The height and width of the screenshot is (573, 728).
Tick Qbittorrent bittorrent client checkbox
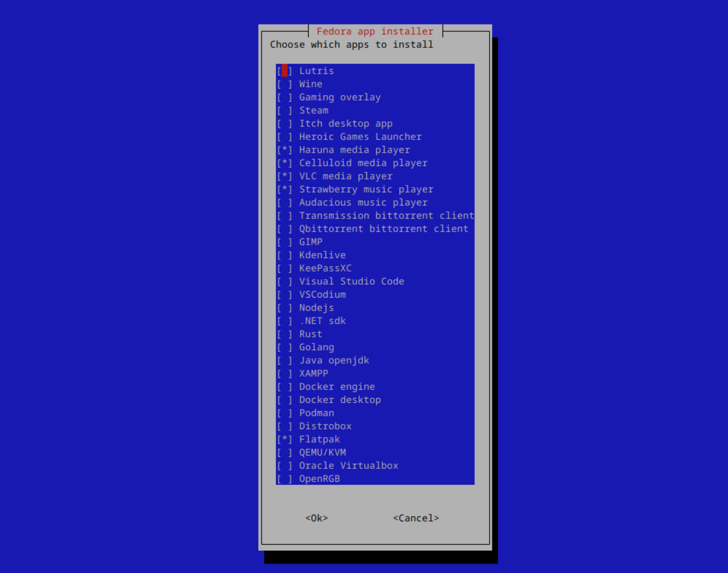tap(285, 229)
